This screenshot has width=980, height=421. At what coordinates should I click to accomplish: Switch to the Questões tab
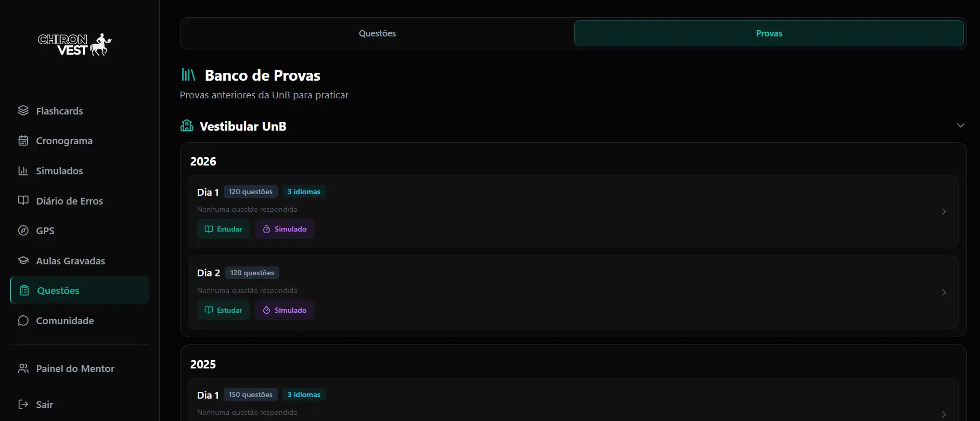377,33
